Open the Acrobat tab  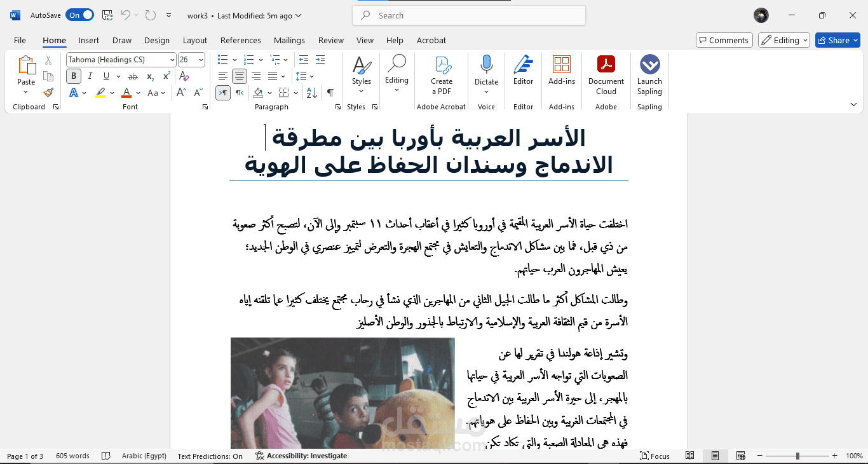point(431,40)
